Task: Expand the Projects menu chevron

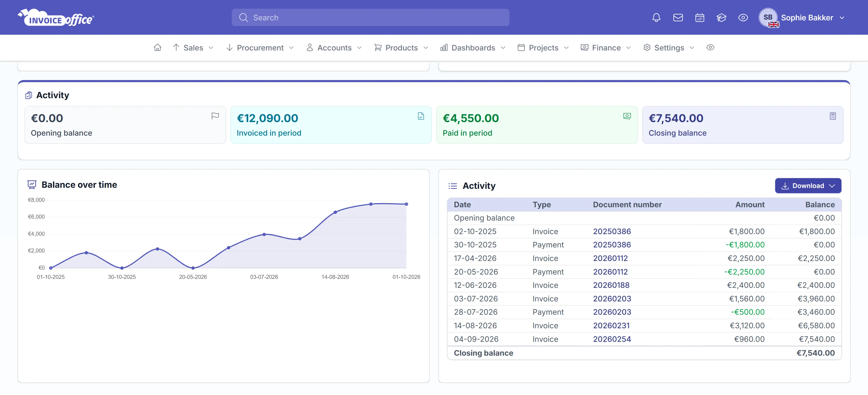Action: [566, 48]
